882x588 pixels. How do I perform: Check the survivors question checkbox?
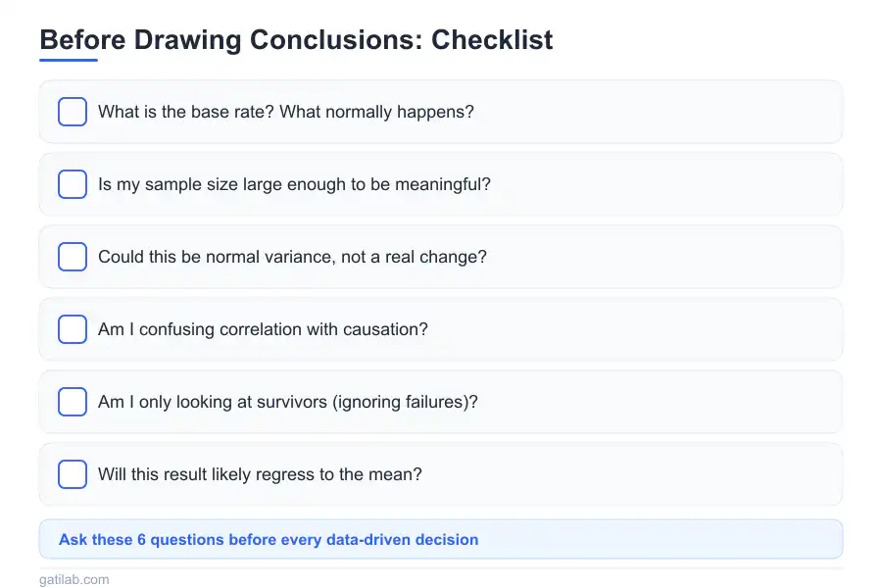(72, 402)
